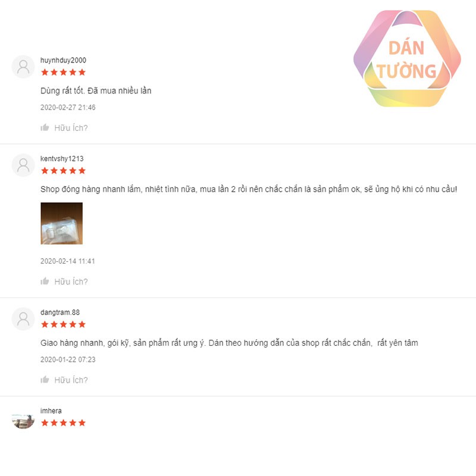Click the fifth star of huynhduy2000's rating

[82, 72]
